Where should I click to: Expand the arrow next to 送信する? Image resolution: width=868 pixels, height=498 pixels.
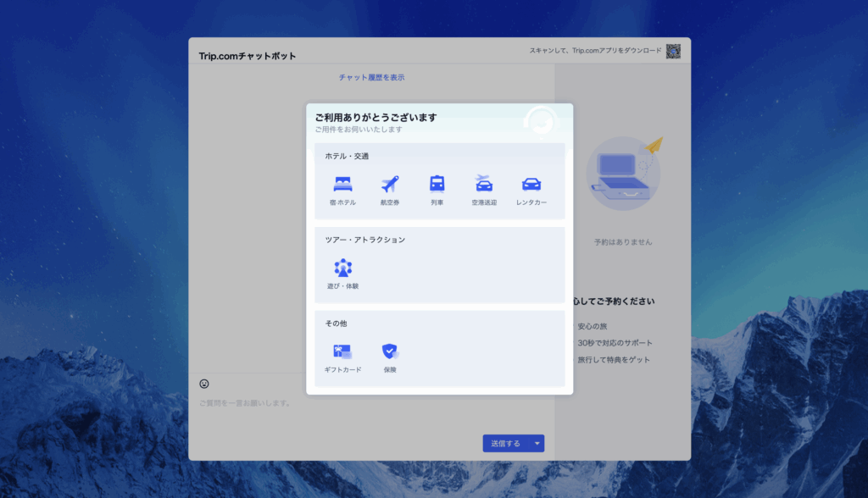537,443
